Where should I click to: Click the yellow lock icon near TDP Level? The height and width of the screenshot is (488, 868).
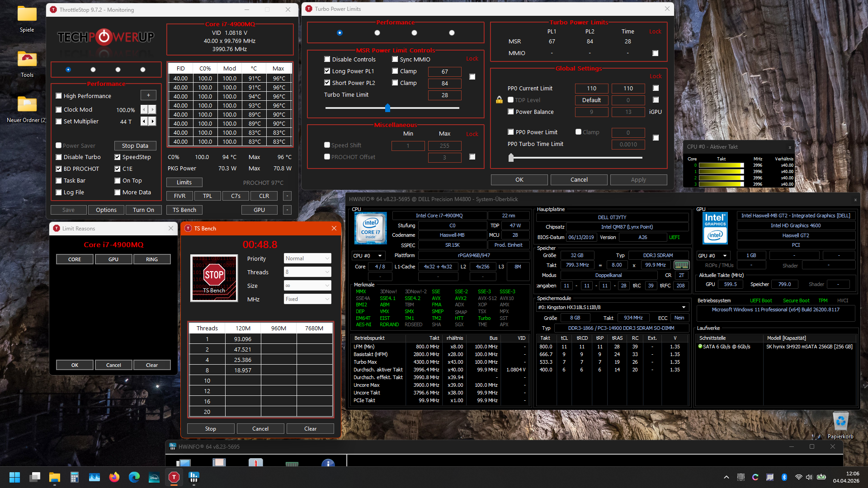[x=499, y=100]
